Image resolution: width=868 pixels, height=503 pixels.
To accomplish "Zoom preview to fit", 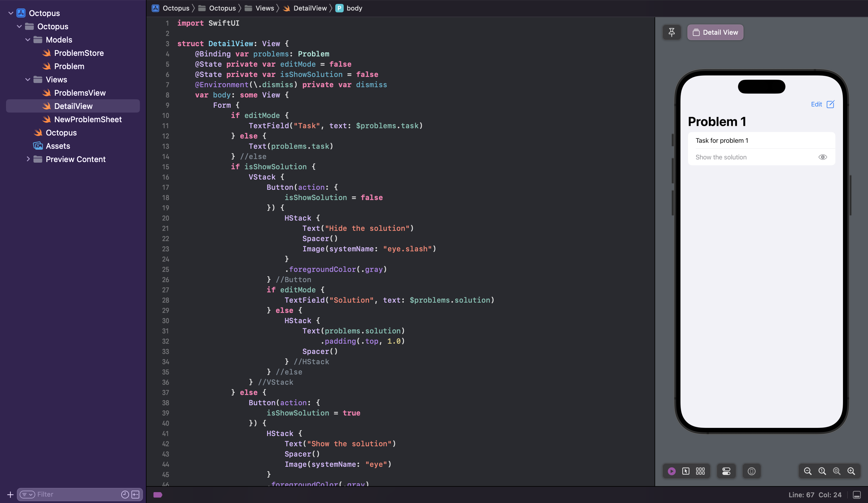I will [836, 471].
